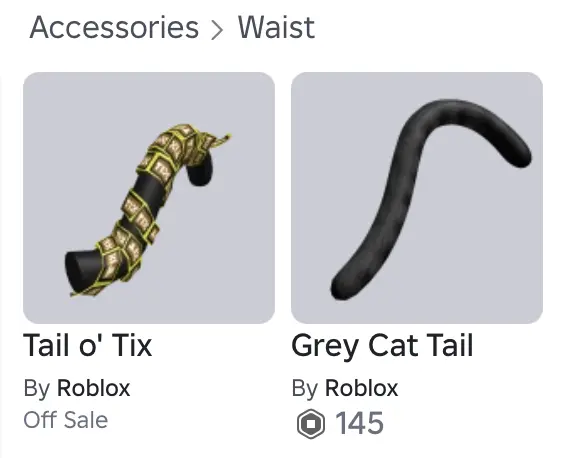
Task: Select the Waist breadcrumb subcategory
Action: (x=276, y=27)
